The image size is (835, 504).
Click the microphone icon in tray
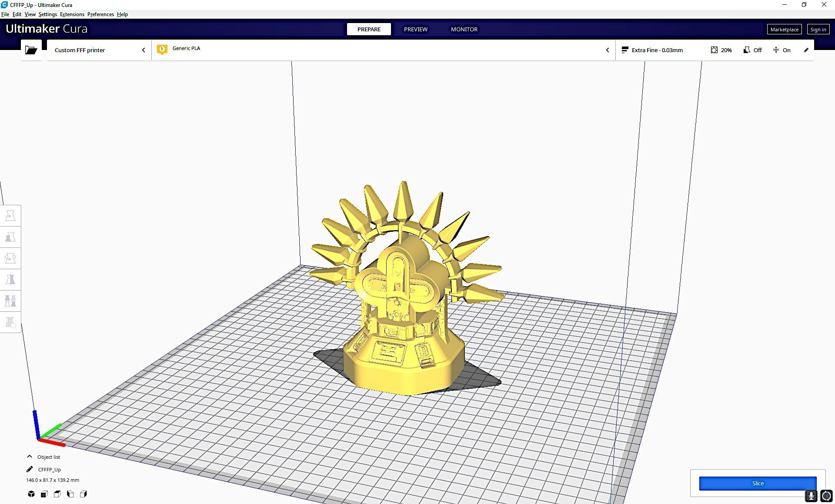click(x=811, y=496)
